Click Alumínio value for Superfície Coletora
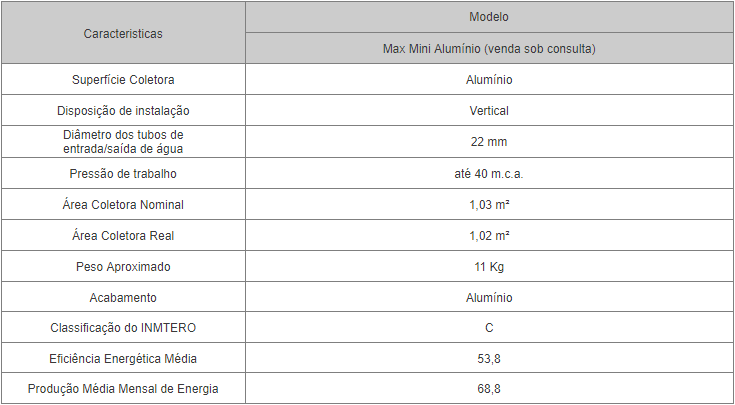 point(489,80)
